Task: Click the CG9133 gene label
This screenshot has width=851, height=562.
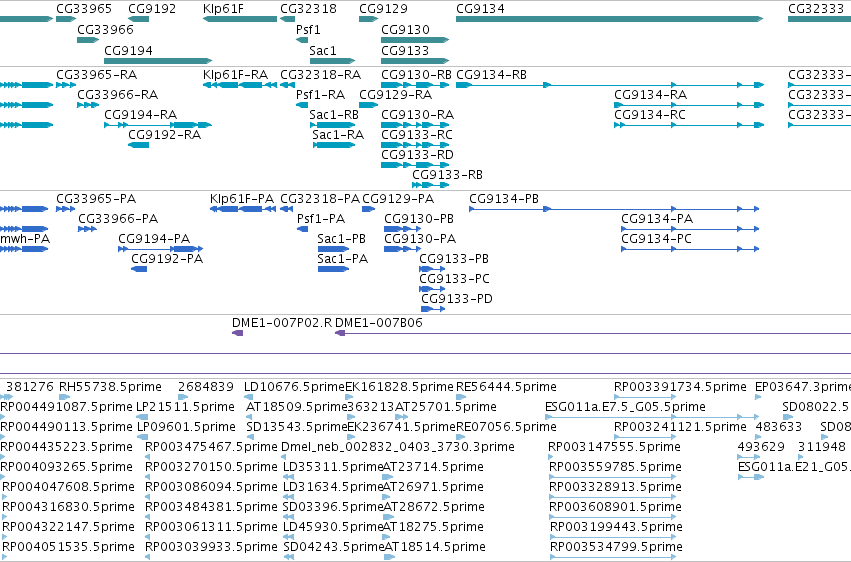Action: [x=405, y=50]
